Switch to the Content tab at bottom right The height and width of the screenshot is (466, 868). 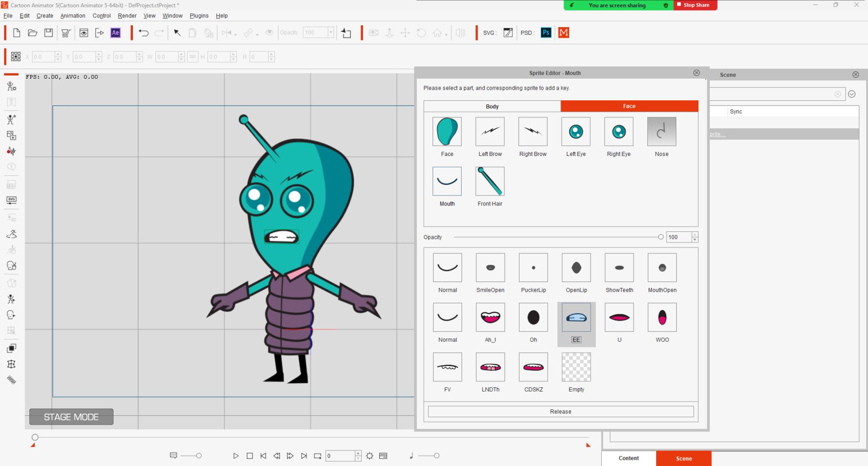628,458
